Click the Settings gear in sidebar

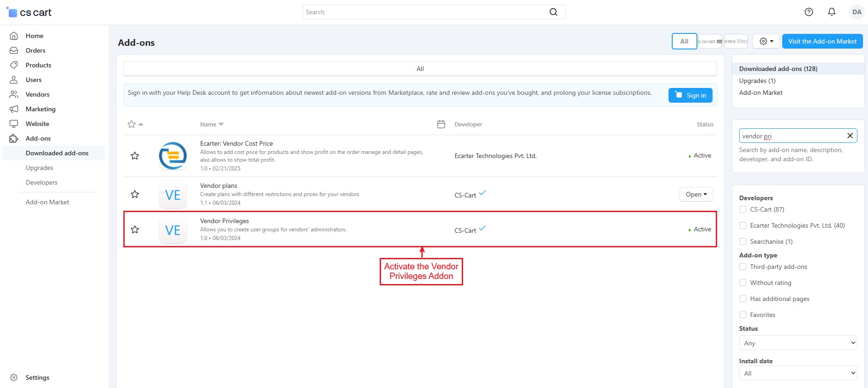(14, 377)
